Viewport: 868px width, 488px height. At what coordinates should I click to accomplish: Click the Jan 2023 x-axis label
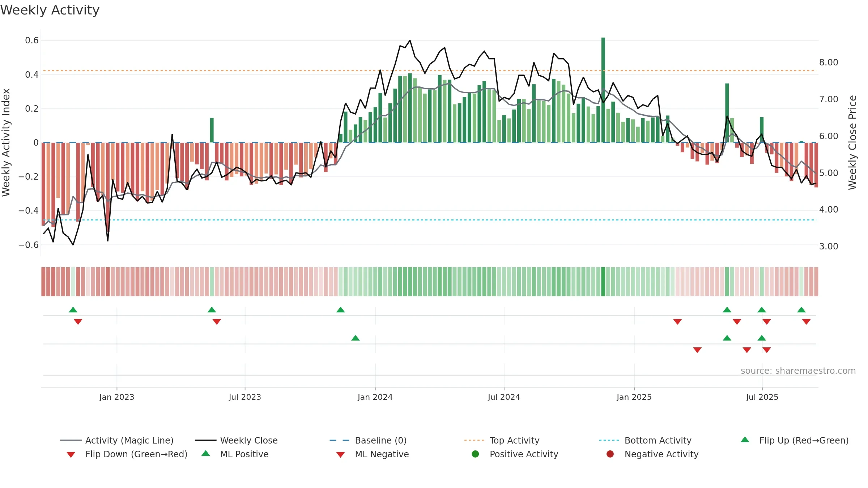(117, 397)
